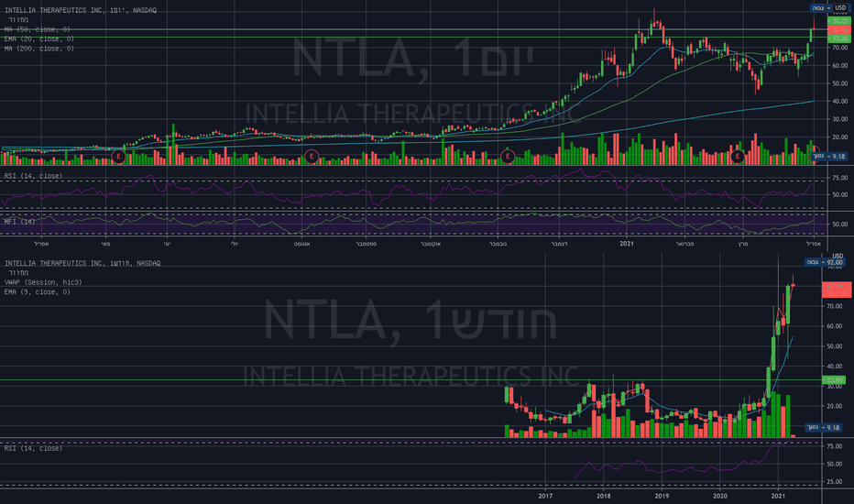Click the red price countdown label on monthly chart

click(836, 290)
